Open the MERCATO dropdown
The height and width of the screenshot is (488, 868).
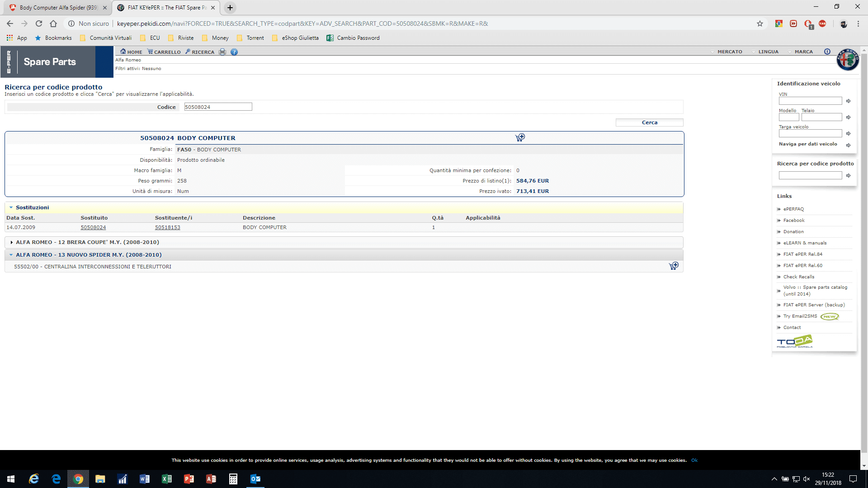click(x=726, y=52)
